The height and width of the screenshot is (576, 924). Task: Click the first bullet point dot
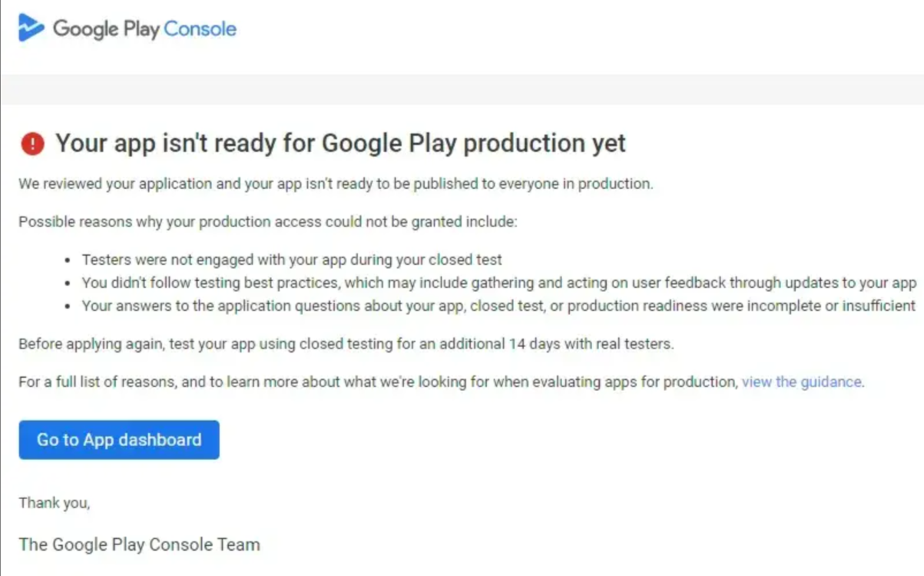68,261
